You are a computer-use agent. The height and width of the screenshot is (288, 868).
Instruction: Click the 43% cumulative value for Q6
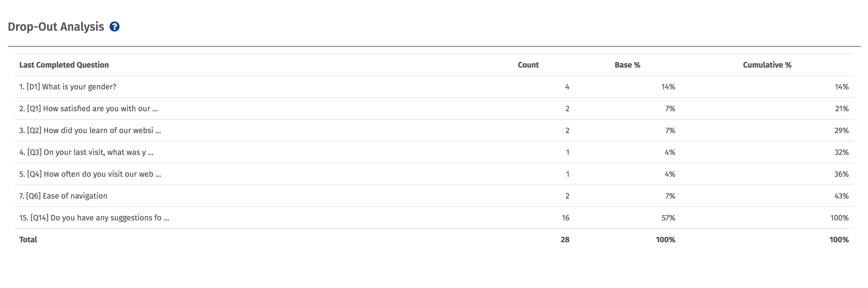click(x=842, y=196)
